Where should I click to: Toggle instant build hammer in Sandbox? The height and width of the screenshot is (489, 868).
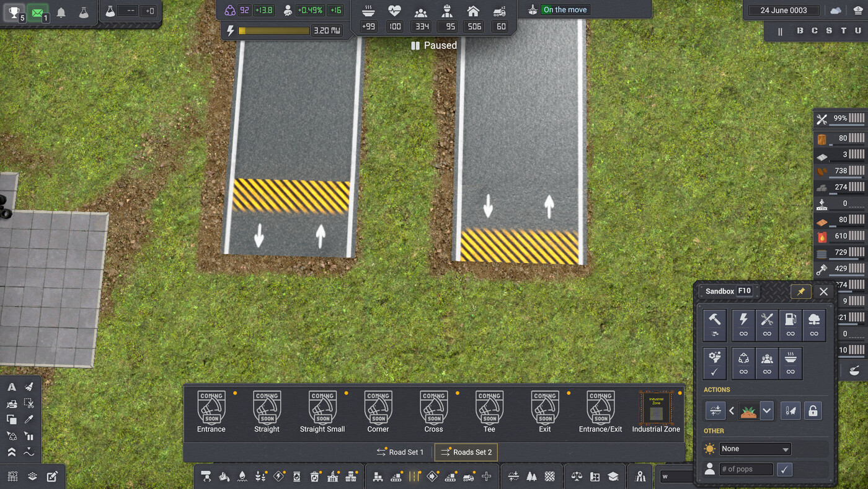click(714, 325)
